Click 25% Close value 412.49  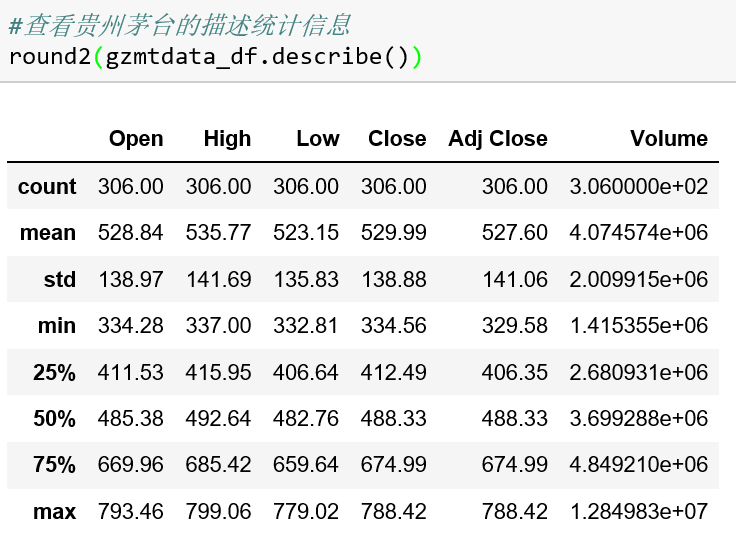coord(394,372)
